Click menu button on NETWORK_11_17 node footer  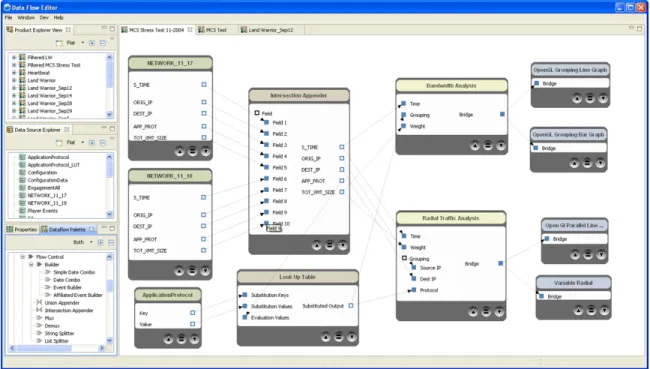[192, 152]
